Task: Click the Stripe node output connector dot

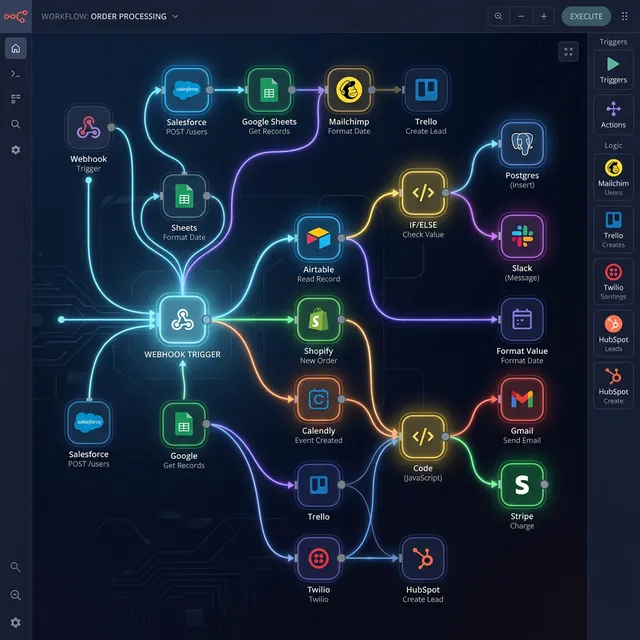Action: click(544, 484)
